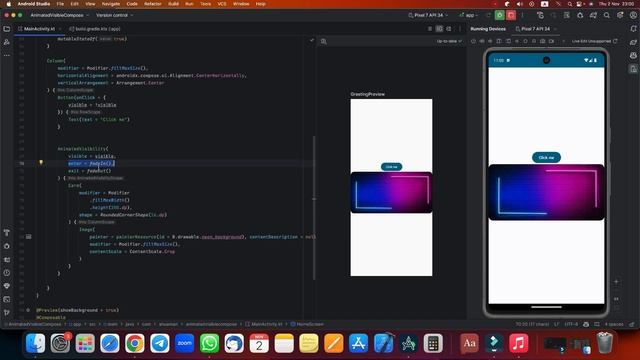Click the volume icon in macOS menu bar
Image resolution: width=640 pixels, height=360 pixels.
tap(519, 4)
